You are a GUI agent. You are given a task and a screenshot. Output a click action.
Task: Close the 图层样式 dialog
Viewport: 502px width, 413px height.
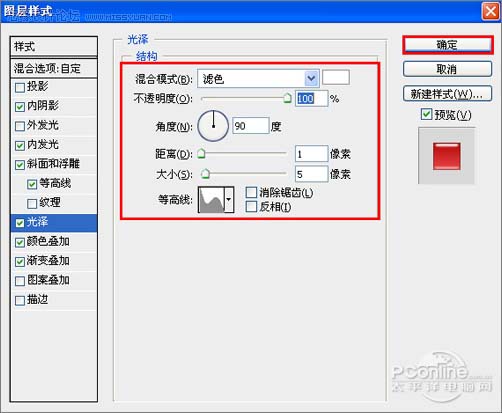pos(490,11)
